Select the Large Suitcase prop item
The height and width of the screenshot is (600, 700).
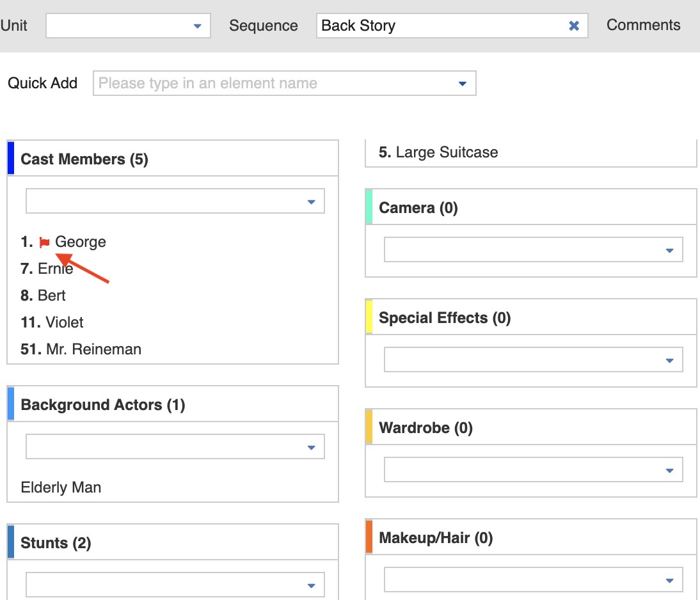[x=446, y=152]
